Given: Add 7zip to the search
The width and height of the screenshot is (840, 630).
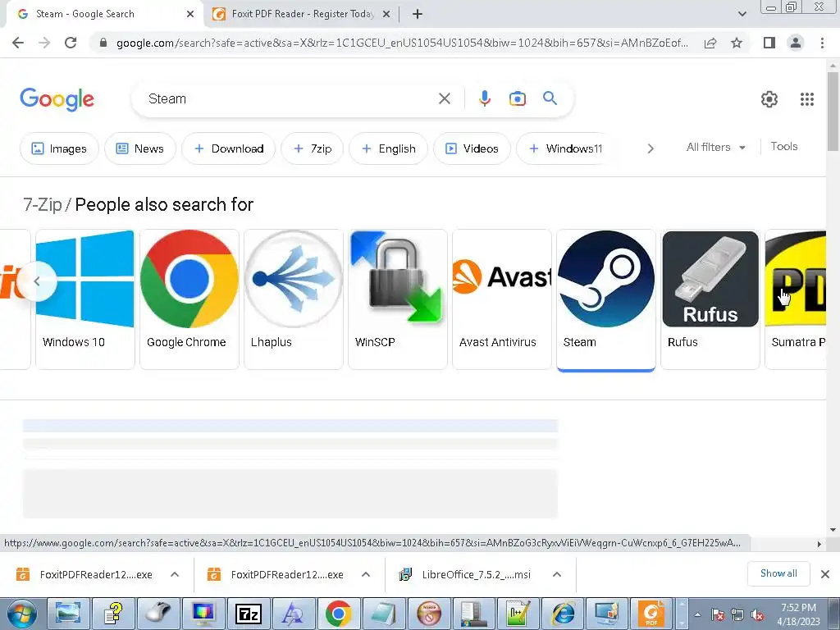Looking at the screenshot, I should (x=312, y=148).
